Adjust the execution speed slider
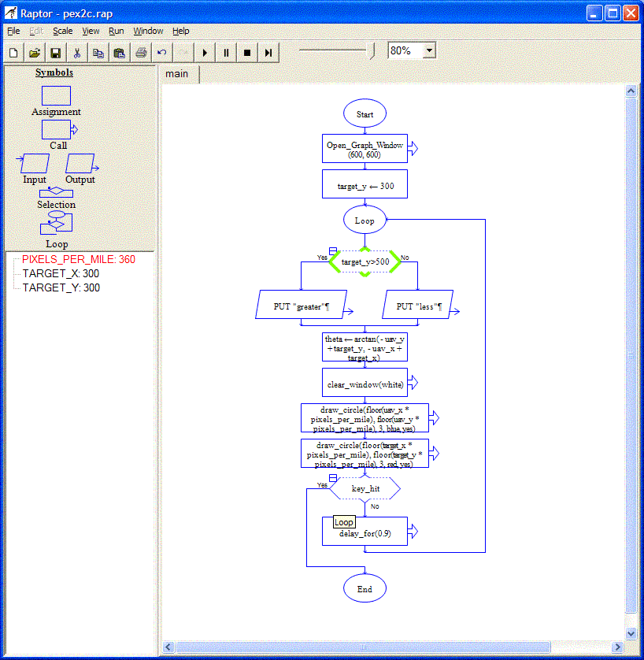 point(372,50)
